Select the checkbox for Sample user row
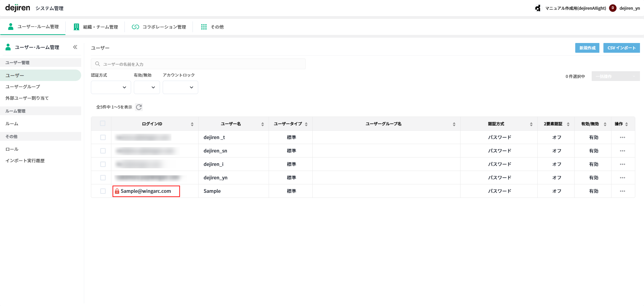The width and height of the screenshot is (644, 306). click(x=103, y=191)
